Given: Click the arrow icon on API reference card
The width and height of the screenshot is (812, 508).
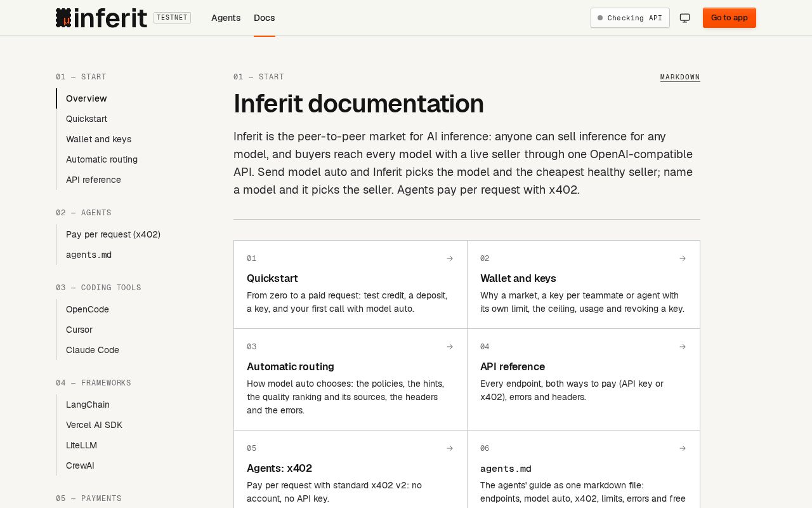Looking at the screenshot, I should 683,347.
